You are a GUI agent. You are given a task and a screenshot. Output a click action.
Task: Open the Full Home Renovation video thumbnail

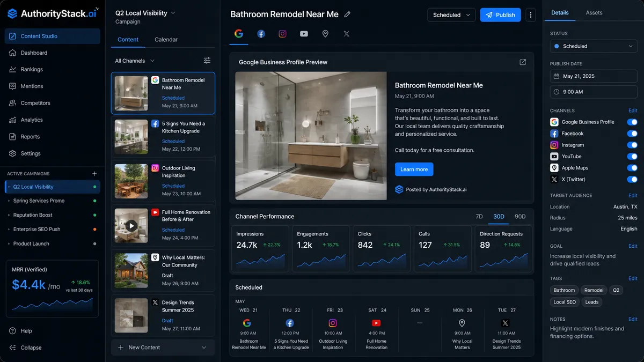131,225
